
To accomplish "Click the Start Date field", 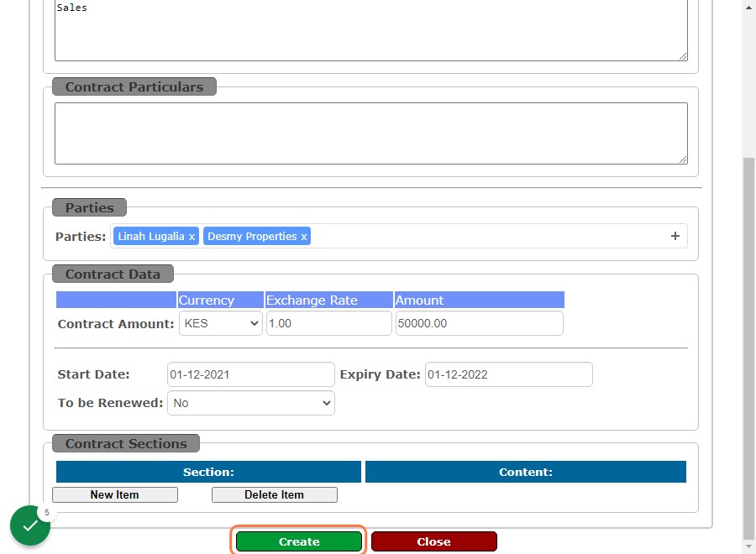I will (250, 374).
